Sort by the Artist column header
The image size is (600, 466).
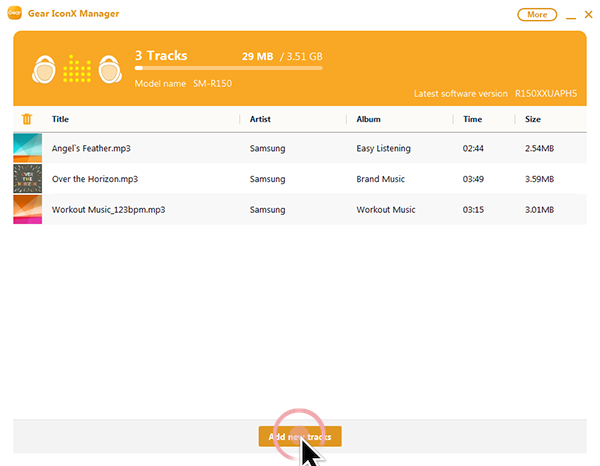click(x=260, y=119)
